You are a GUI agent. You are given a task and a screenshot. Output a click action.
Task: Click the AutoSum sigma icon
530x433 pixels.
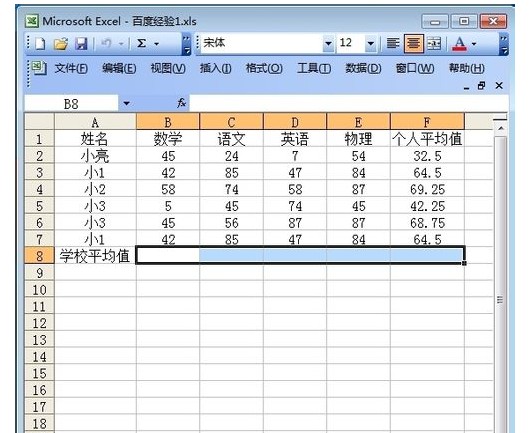pyautogui.click(x=142, y=43)
